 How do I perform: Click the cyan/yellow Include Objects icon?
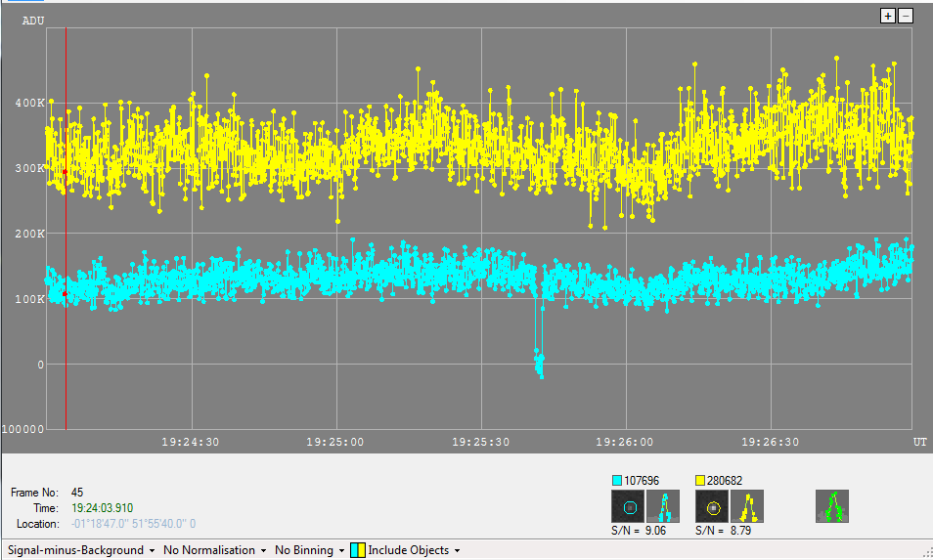358,550
